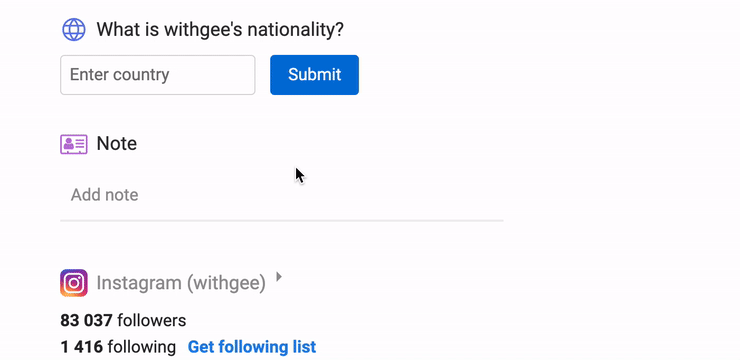The width and height of the screenshot is (740, 360).
Task: Click the bold 1 416 number
Action: [82, 347]
